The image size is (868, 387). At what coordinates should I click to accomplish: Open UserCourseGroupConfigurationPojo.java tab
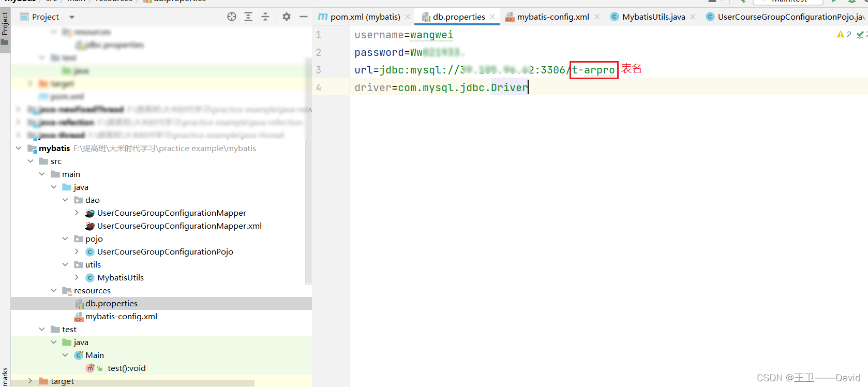[786, 17]
